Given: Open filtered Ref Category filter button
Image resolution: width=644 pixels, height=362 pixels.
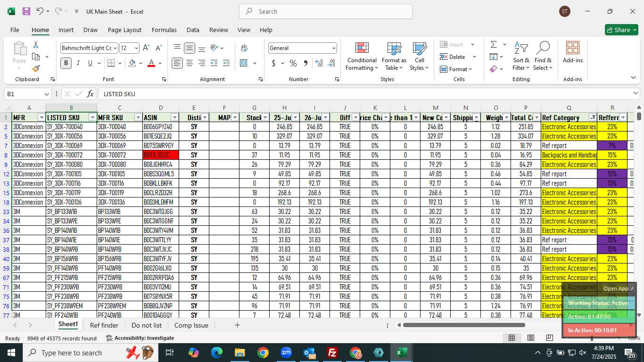Looking at the screenshot, I should tap(593, 117).
